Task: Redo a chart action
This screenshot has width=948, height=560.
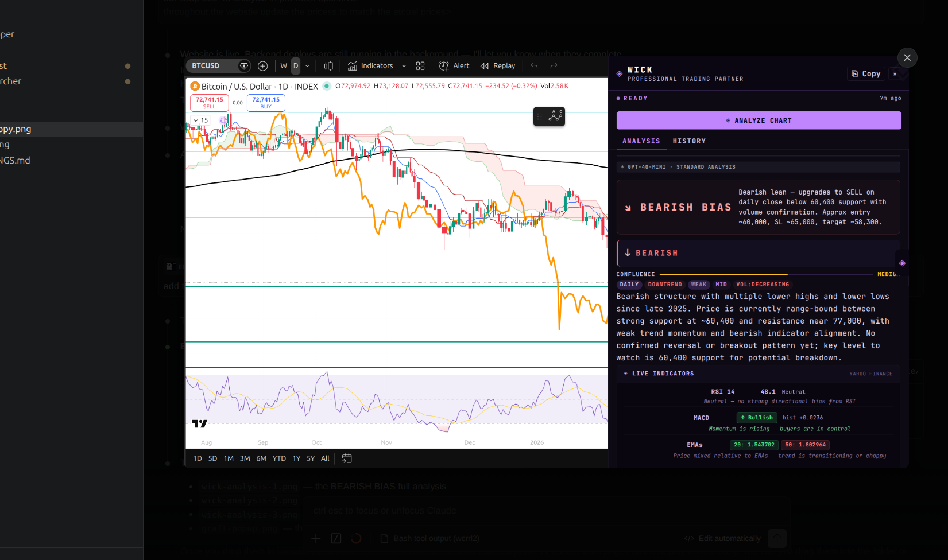Action: pyautogui.click(x=553, y=65)
